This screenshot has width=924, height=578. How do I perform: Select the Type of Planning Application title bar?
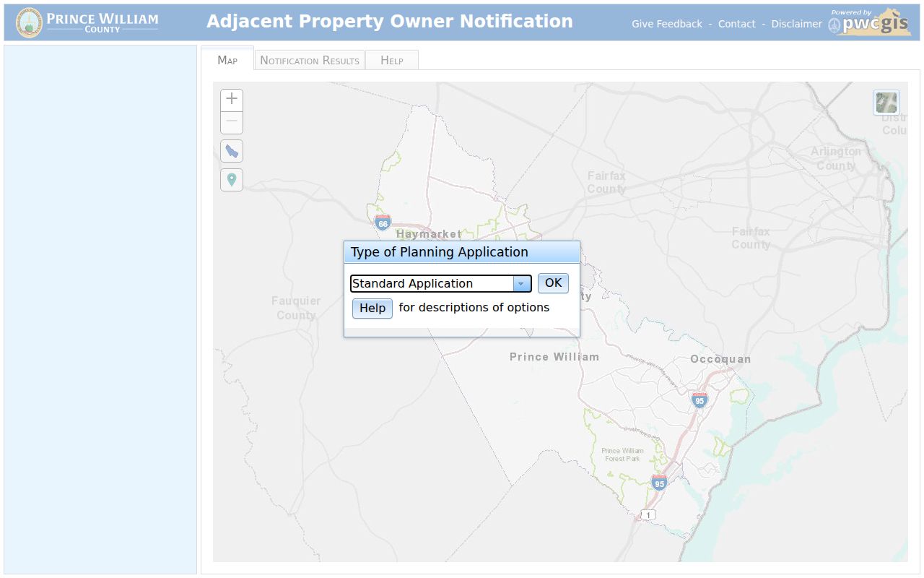tap(462, 252)
